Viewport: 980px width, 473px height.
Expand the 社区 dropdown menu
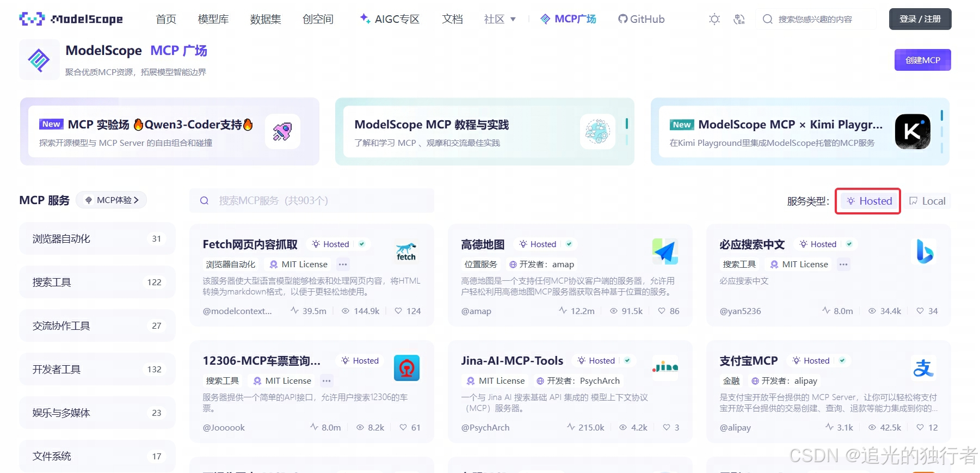click(x=500, y=19)
